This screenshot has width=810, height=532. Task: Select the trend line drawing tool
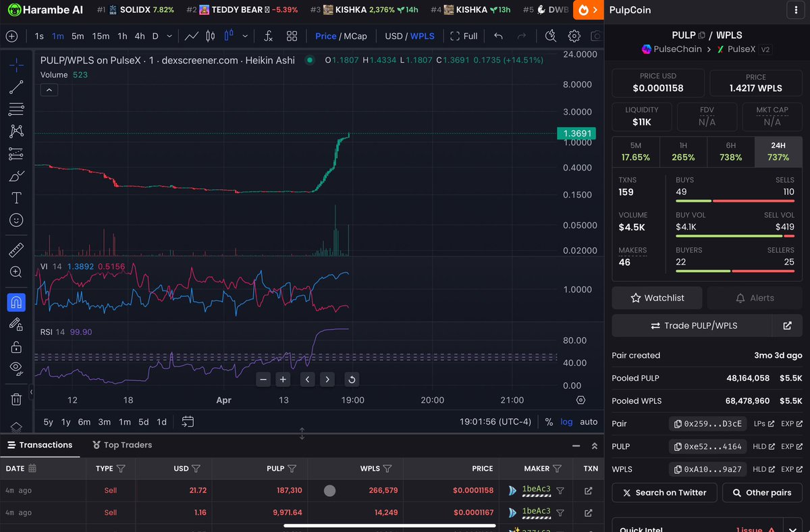pyautogui.click(x=17, y=86)
